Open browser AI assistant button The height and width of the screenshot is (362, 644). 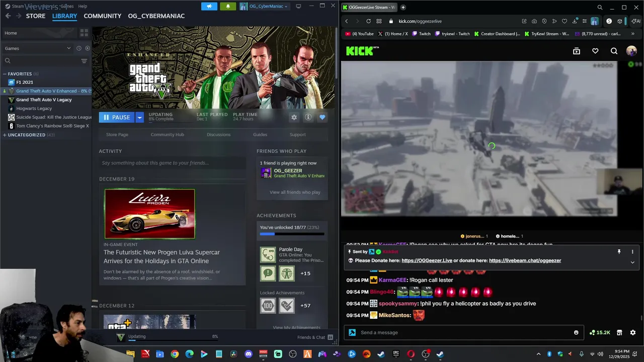(636, 21)
